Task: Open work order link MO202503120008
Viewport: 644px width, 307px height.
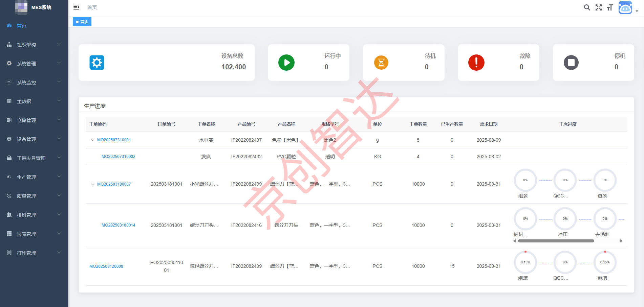Action: point(106,266)
